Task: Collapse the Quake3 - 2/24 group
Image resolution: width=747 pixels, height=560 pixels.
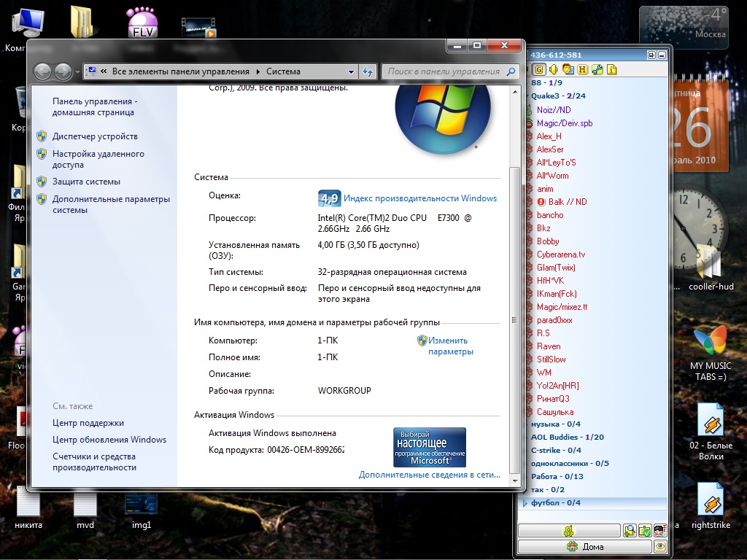Action: click(x=558, y=96)
